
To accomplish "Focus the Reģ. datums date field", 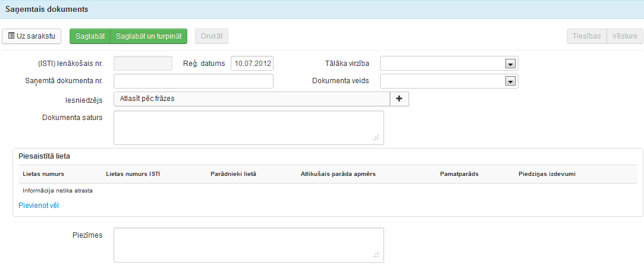I will pos(252,64).
